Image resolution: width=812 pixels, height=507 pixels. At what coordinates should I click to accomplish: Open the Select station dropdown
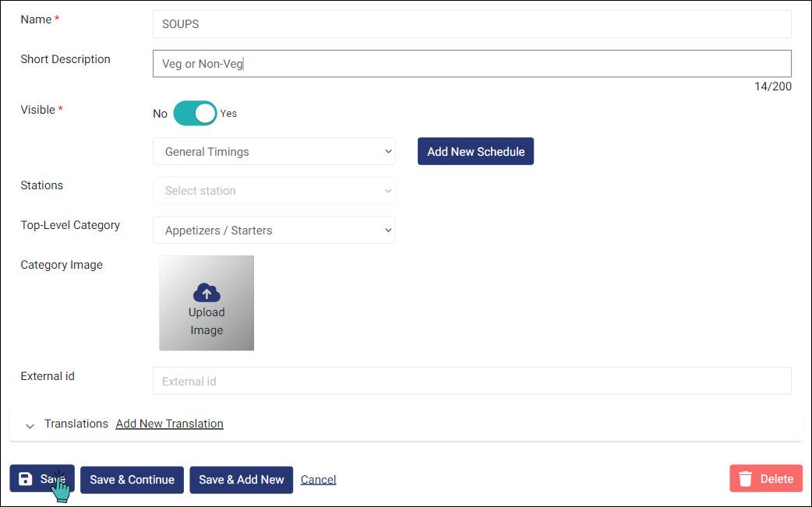[274, 191]
